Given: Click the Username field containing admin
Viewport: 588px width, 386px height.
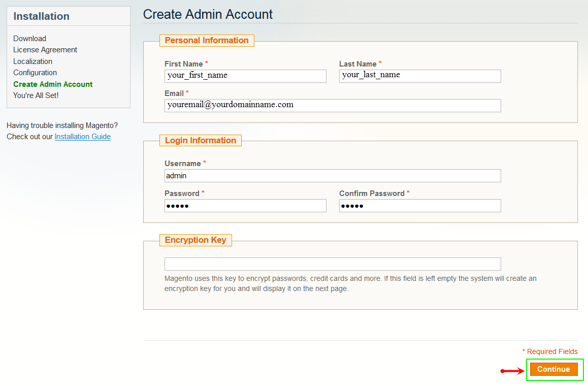Looking at the screenshot, I should click(333, 176).
